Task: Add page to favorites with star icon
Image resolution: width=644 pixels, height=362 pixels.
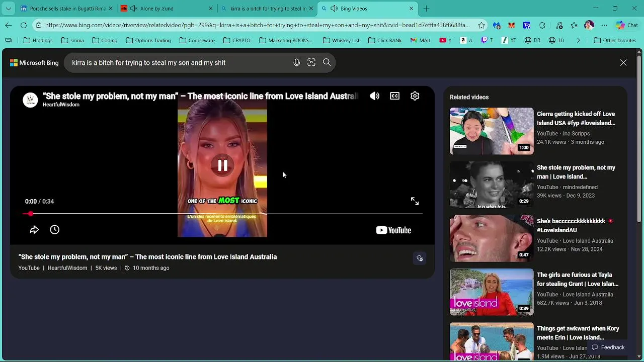Action: click(481, 25)
